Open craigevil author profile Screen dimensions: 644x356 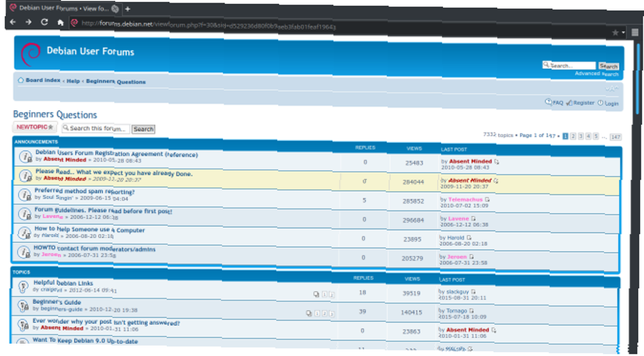tap(50, 290)
